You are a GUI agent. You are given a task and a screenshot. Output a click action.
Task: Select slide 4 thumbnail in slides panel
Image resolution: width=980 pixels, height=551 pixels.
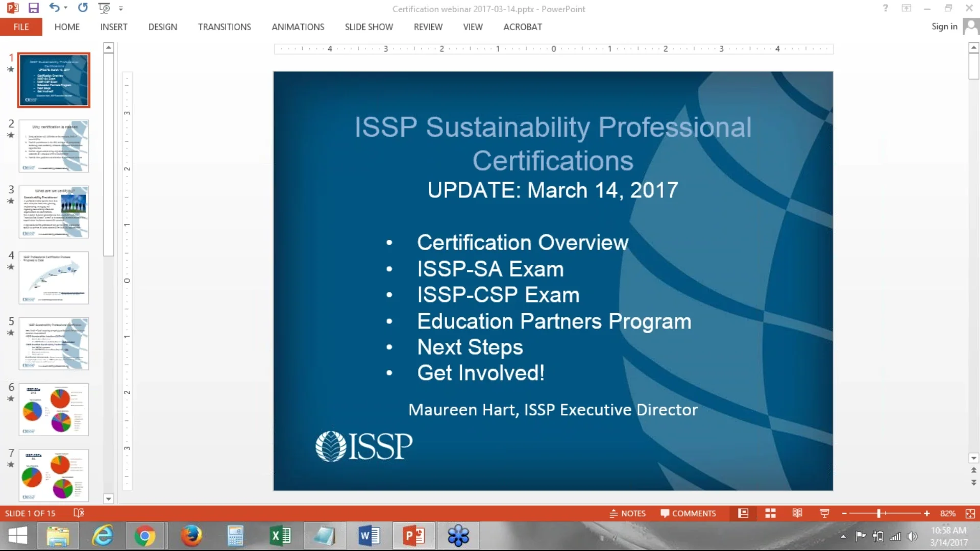pos(54,278)
